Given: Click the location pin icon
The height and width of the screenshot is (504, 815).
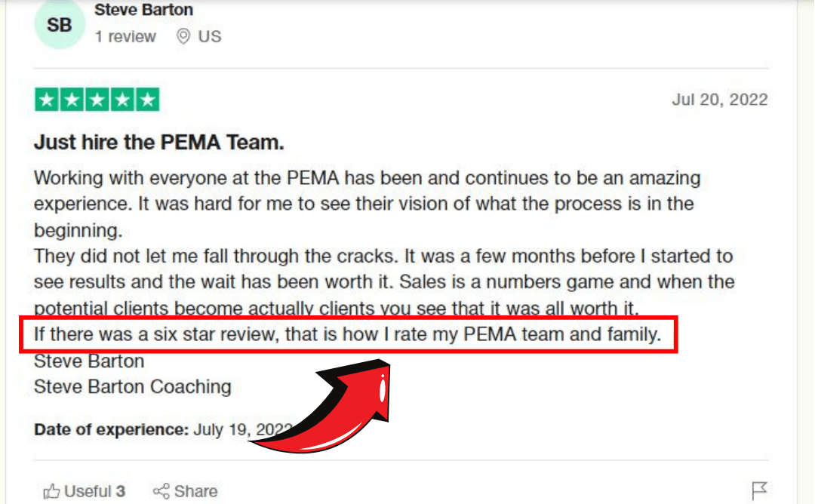Looking at the screenshot, I should pyautogui.click(x=183, y=36).
